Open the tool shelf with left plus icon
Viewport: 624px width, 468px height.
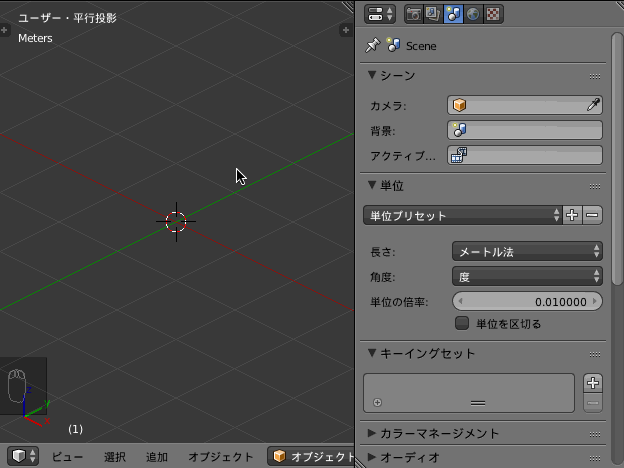click(x=4, y=30)
